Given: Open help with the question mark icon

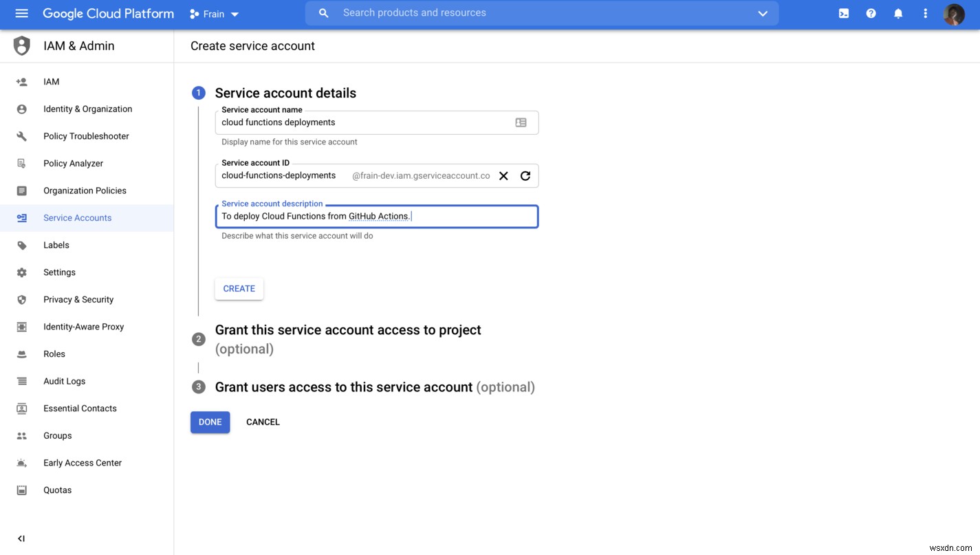Looking at the screenshot, I should point(871,13).
